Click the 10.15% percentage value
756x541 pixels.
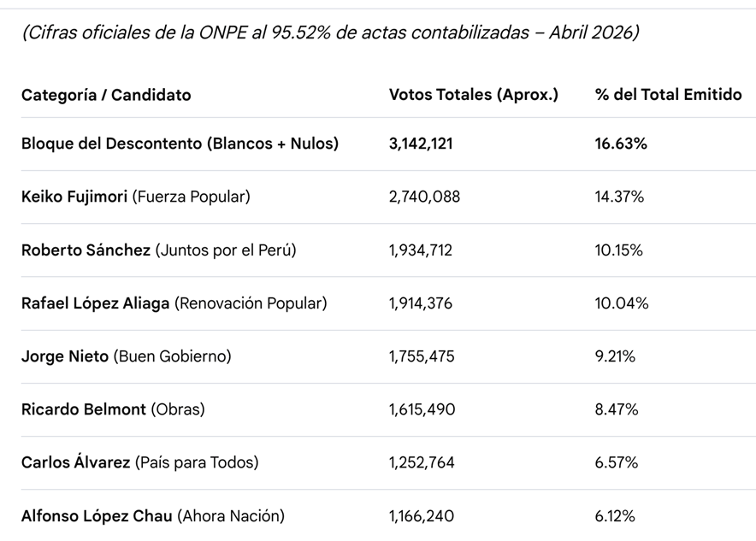click(x=618, y=250)
